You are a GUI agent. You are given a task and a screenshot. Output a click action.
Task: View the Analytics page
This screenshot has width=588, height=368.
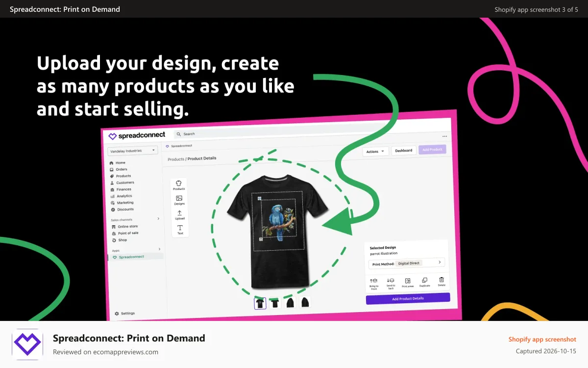(121, 196)
